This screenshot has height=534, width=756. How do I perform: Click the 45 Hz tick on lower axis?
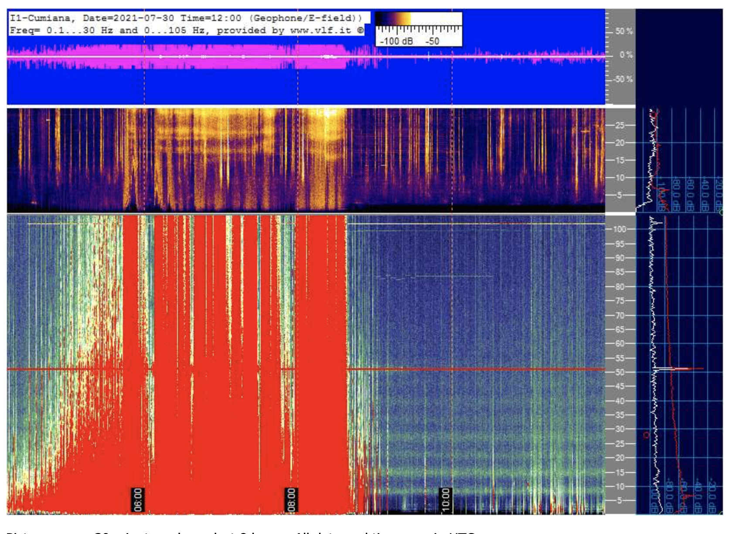(x=620, y=386)
